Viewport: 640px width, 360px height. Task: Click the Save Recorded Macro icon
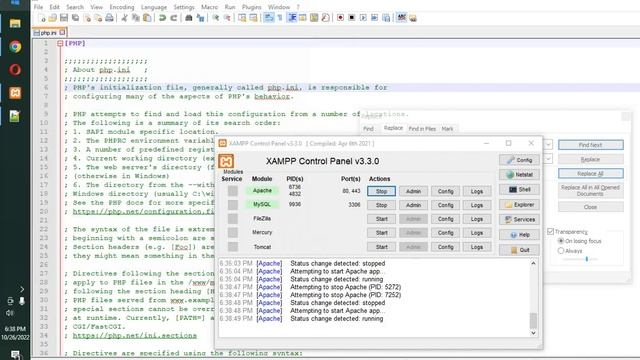point(386,18)
